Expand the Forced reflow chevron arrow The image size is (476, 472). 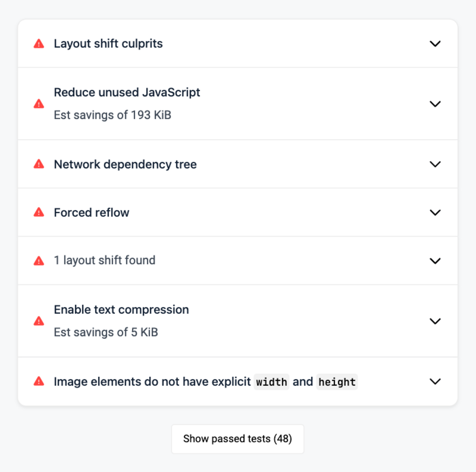pos(435,212)
